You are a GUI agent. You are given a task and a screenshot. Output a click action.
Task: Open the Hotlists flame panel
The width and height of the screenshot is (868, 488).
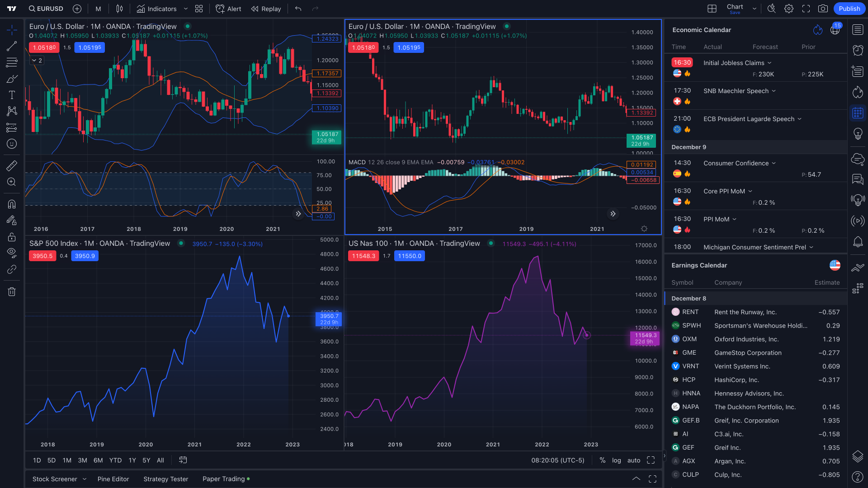(858, 92)
